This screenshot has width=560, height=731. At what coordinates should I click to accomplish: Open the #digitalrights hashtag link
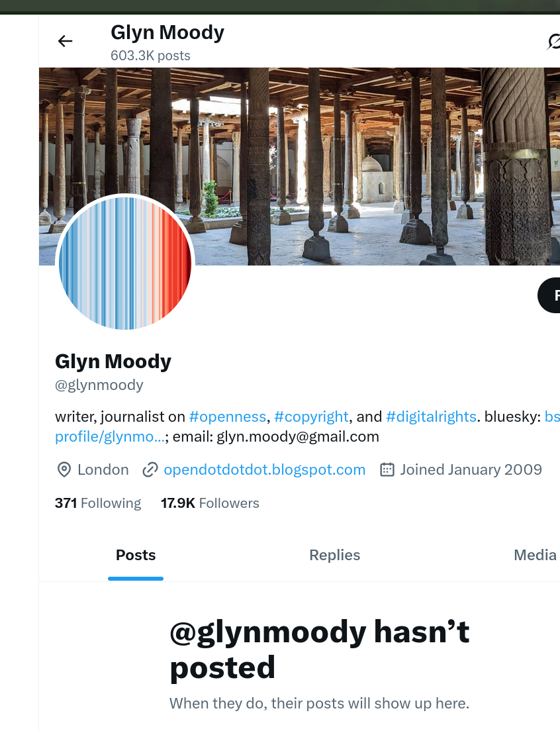click(x=432, y=416)
